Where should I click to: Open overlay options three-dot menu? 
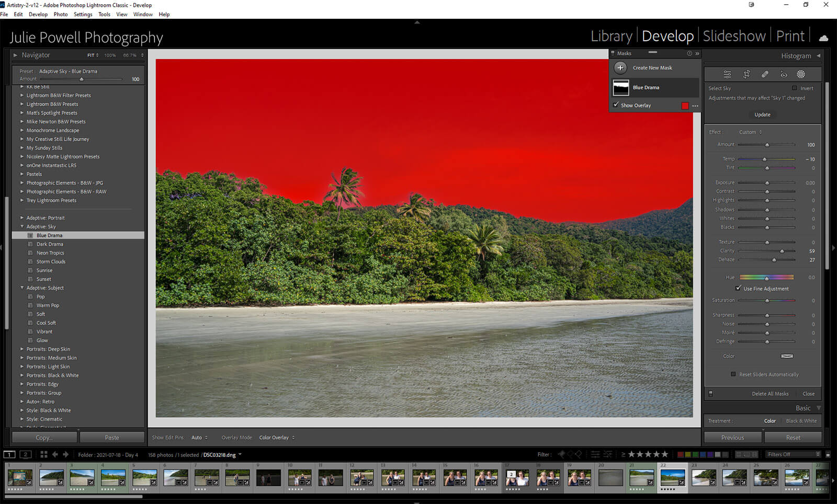(695, 106)
